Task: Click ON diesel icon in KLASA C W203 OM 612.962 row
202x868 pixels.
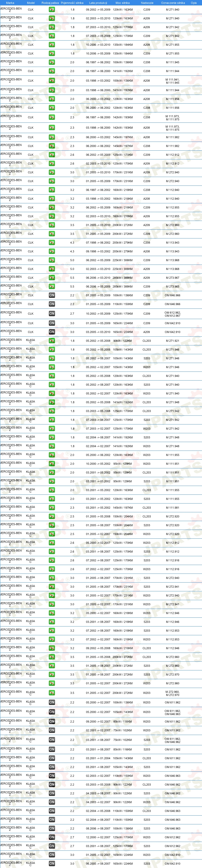Action: pyautogui.click(x=51, y=837)
